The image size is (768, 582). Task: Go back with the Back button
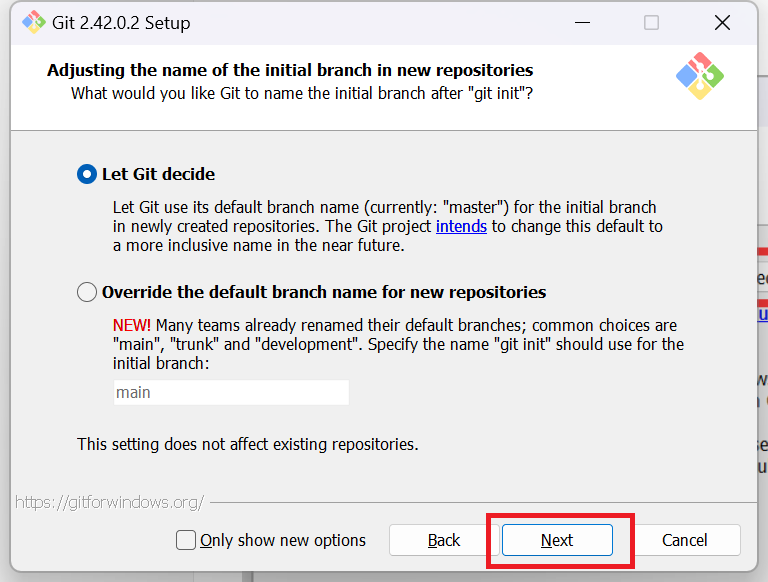(x=444, y=540)
